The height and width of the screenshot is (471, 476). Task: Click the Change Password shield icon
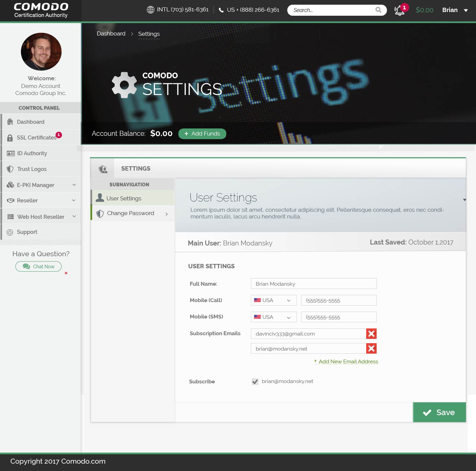tap(100, 213)
